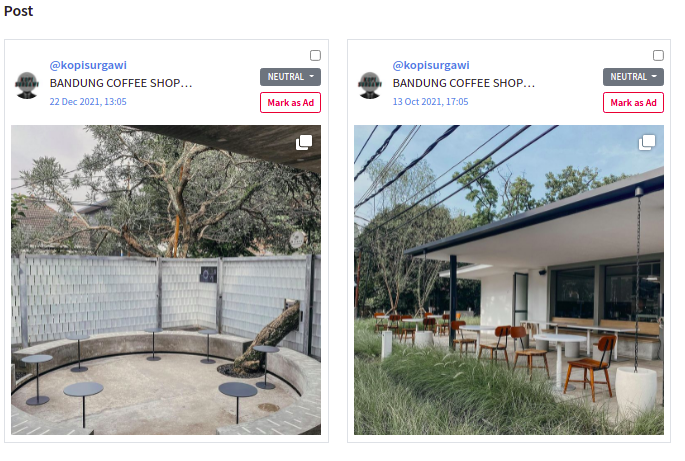
Task: Tick the checkbox on the 13 Oct 2021 post
Action: click(658, 55)
